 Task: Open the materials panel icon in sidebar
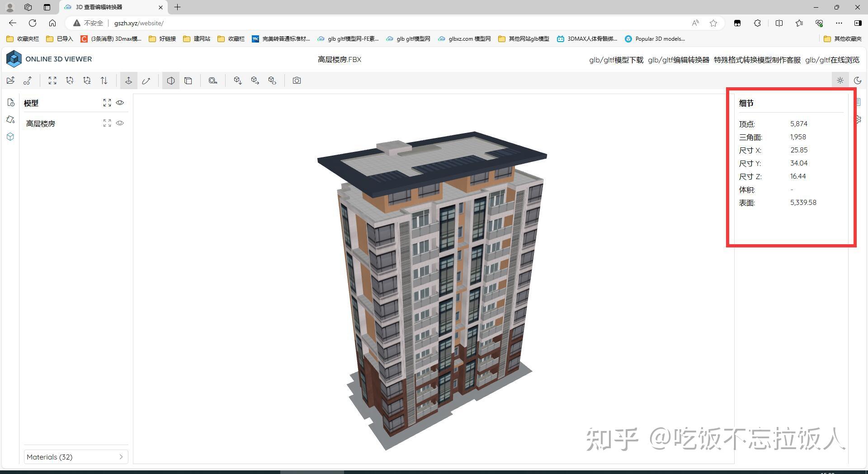10,119
